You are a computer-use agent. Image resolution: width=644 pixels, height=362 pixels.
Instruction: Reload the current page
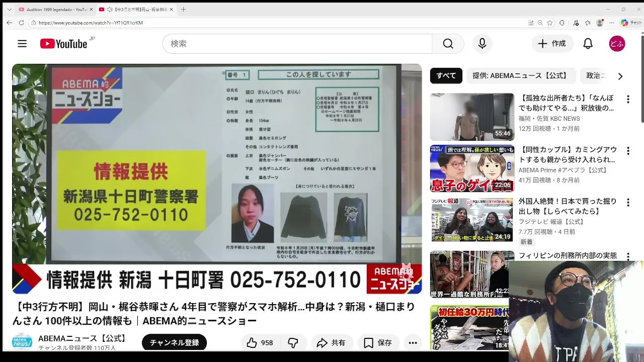(21, 23)
